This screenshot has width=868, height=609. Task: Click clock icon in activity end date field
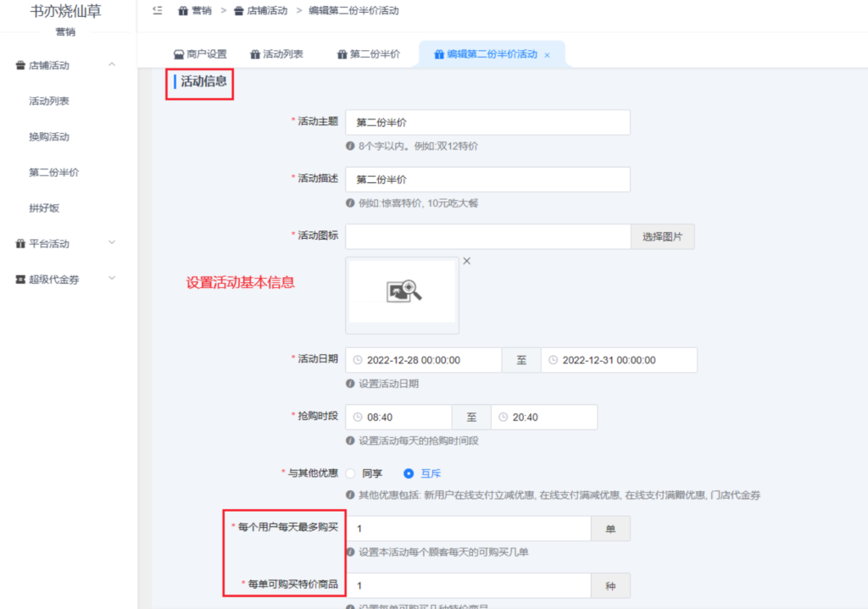pos(553,360)
